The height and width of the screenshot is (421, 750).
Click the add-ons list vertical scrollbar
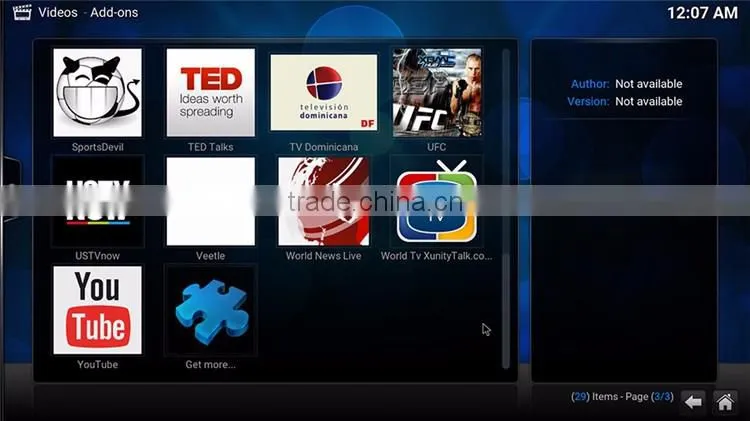pyautogui.click(x=506, y=208)
